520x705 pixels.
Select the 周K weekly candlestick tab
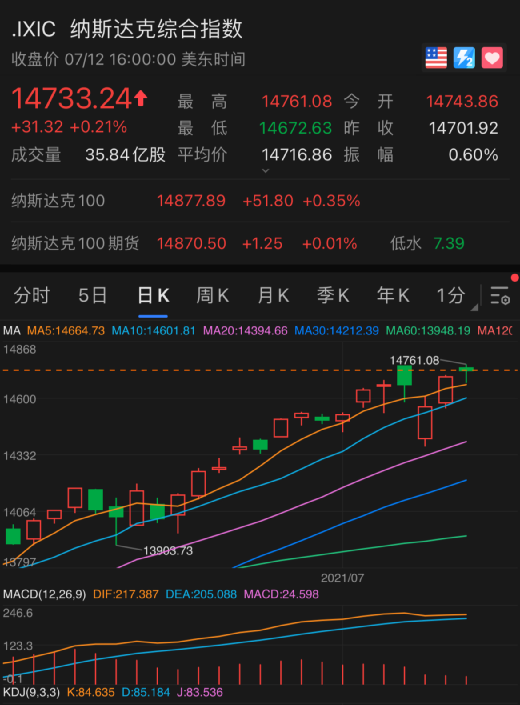[213, 296]
